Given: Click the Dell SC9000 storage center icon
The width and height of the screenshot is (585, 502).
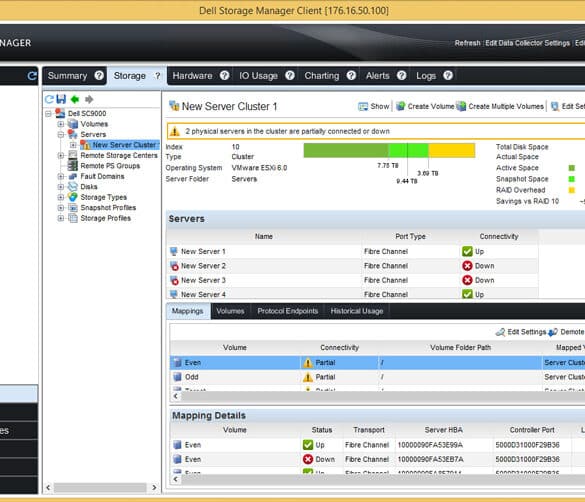Looking at the screenshot, I should tap(60, 113).
